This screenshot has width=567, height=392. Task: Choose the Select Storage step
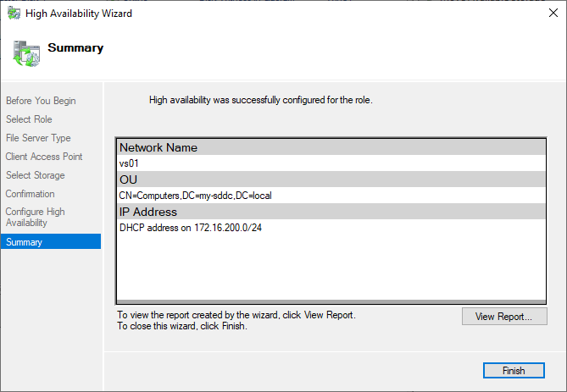(x=35, y=175)
